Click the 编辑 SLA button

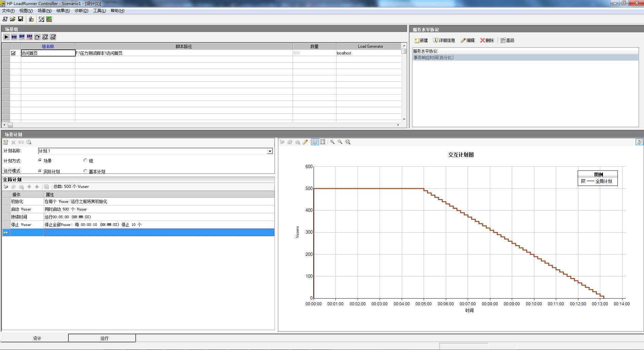pos(468,40)
